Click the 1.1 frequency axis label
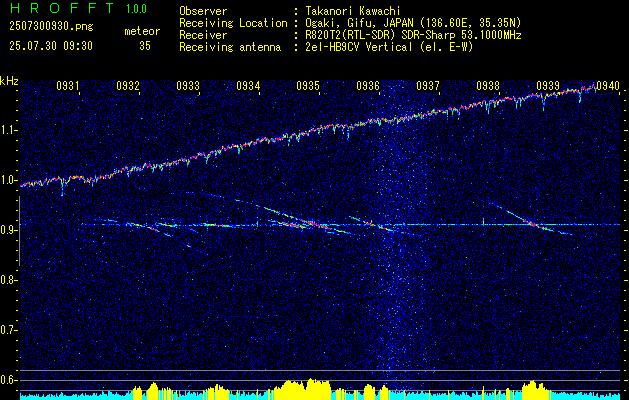The height and width of the screenshot is (400, 629). (x=8, y=131)
